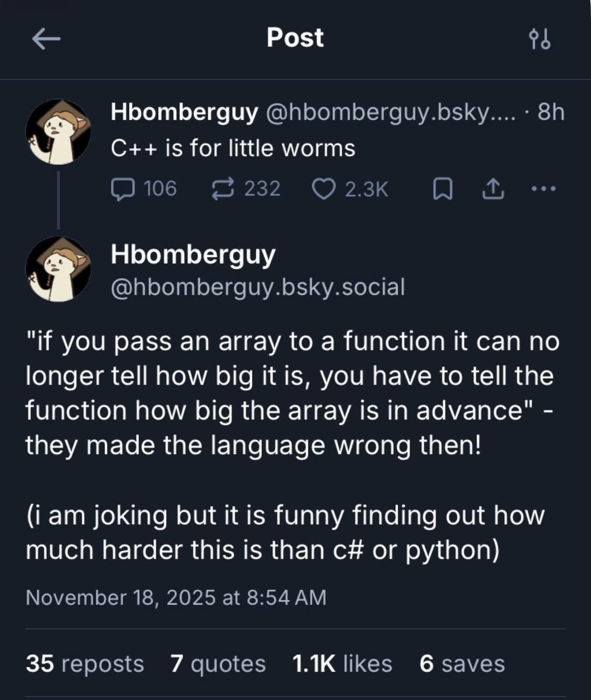The image size is (591, 700).
Task: View the "6 saves" count
Action: [461, 663]
